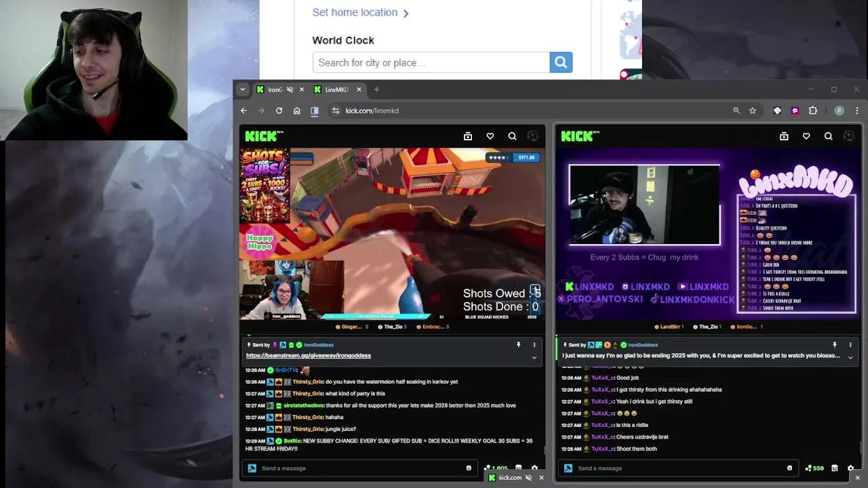868x488 pixels.
Task: Open the browse icon in right Kick pane
Action: (784, 136)
